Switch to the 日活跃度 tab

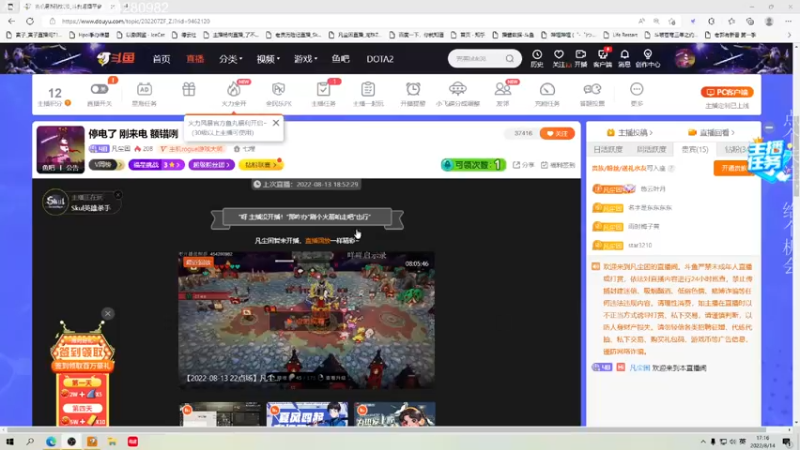608,149
